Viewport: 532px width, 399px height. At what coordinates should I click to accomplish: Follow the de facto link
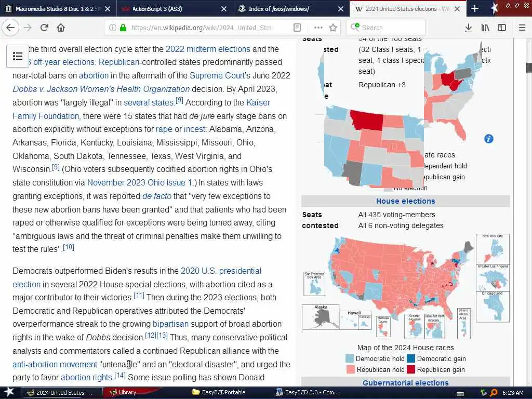[x=157, y=196]
